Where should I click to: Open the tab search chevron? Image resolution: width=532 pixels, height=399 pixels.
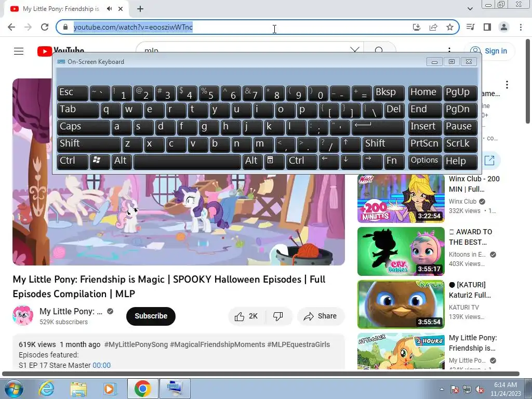(470, 9)
